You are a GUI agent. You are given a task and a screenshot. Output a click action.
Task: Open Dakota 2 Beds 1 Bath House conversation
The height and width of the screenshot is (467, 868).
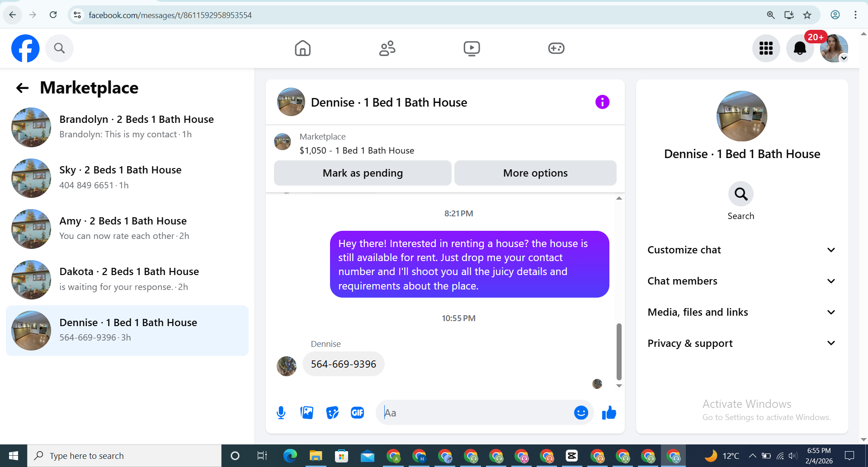[127, 280]
